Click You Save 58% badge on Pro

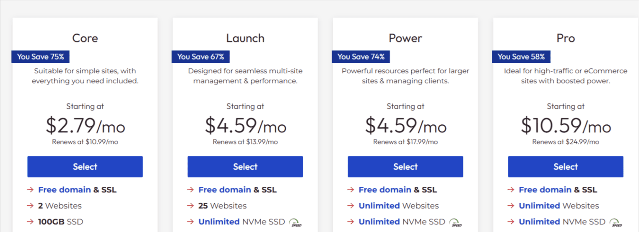[x=521, y=57]
